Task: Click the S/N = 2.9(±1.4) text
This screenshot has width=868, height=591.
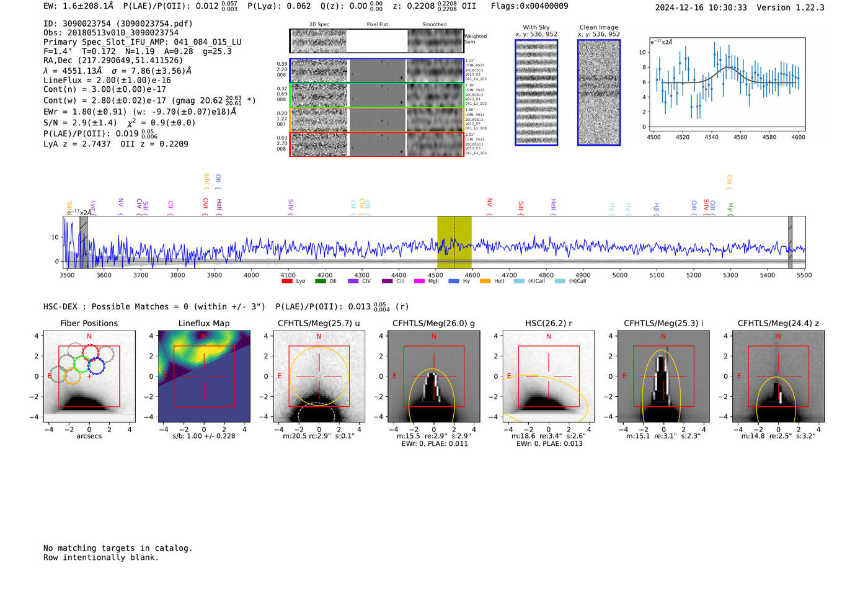Action: (x=81, y=123)
